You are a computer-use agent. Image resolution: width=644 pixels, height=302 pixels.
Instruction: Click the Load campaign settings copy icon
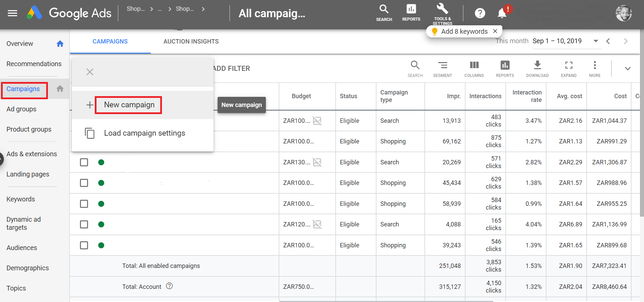click(x=89, y=133)
